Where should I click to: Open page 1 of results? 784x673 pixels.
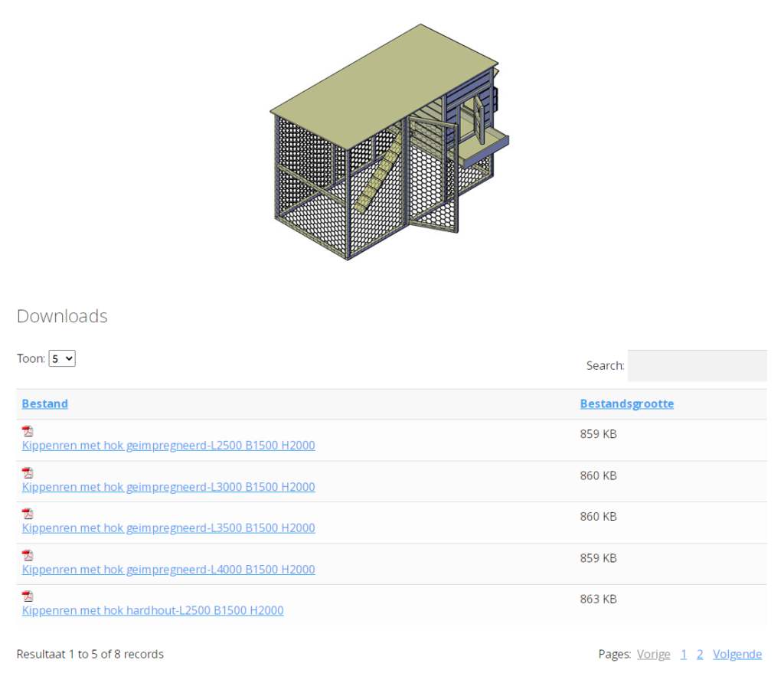coord(684,654)
